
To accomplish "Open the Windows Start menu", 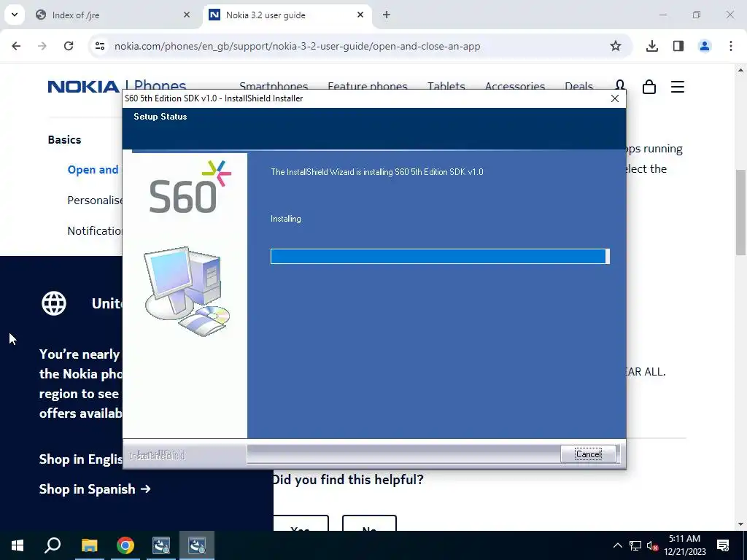I will coord(18,545).
